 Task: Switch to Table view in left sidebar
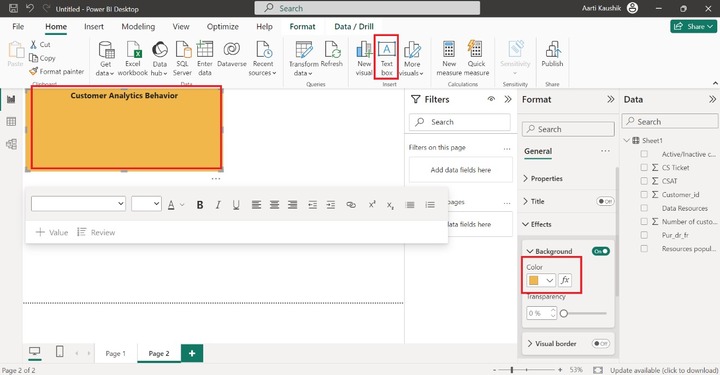point(11,122)
